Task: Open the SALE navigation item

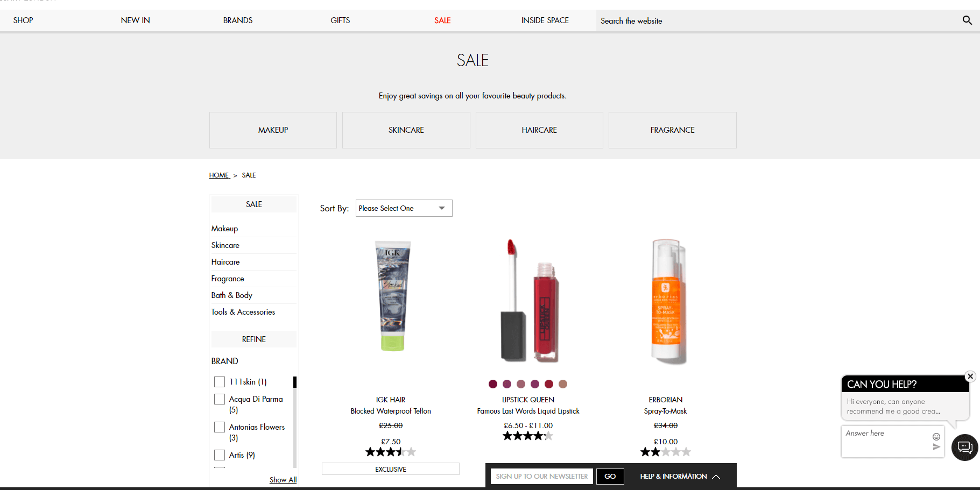Action: click(x=442, y=20)
